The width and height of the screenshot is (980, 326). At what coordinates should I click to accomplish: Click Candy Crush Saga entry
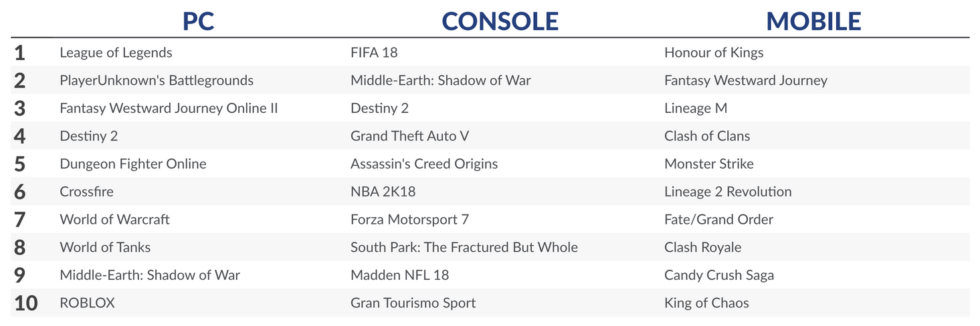pyautogui.click(x=719, y=275)
